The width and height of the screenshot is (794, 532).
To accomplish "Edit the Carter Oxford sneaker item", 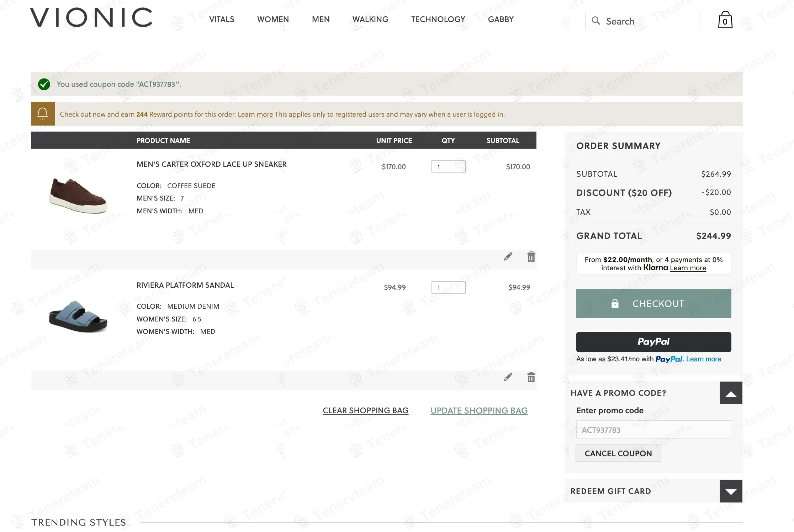I will click(508, 256).
